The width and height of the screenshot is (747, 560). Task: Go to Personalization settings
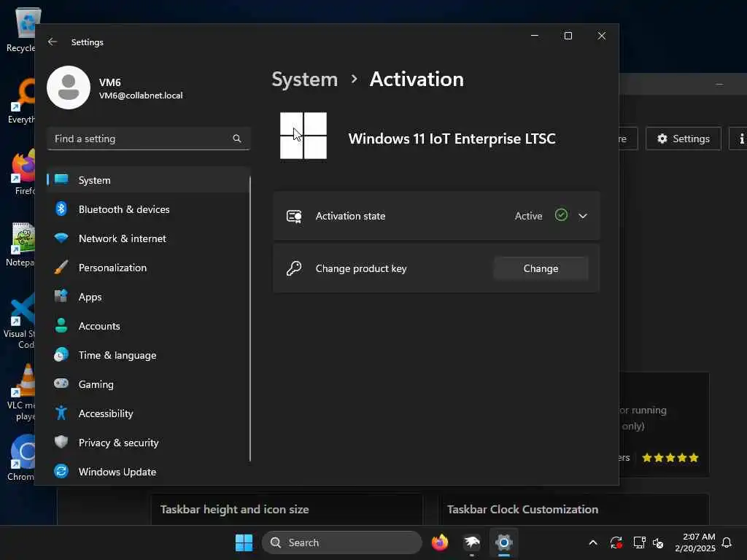click(149, 268)
